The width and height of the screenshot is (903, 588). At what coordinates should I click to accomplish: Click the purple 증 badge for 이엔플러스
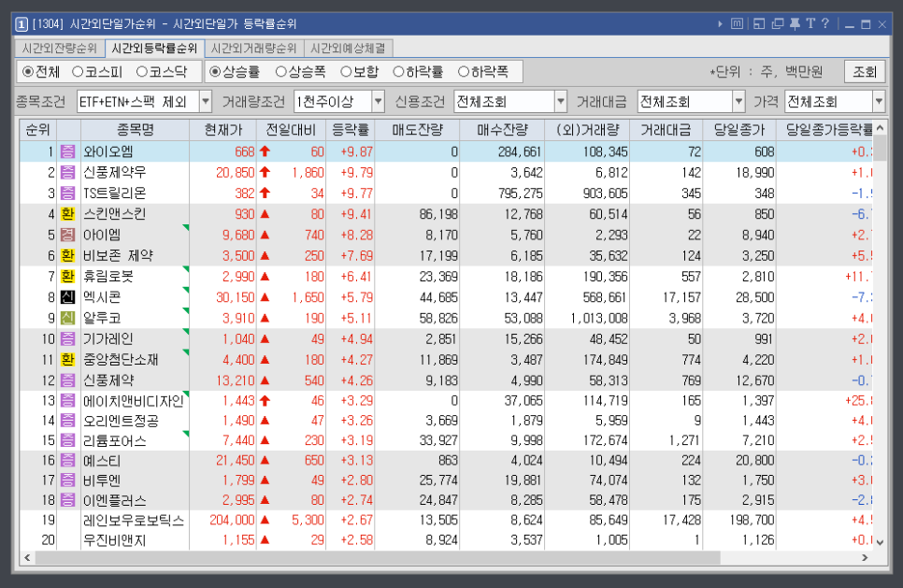(x=68, y=500)
